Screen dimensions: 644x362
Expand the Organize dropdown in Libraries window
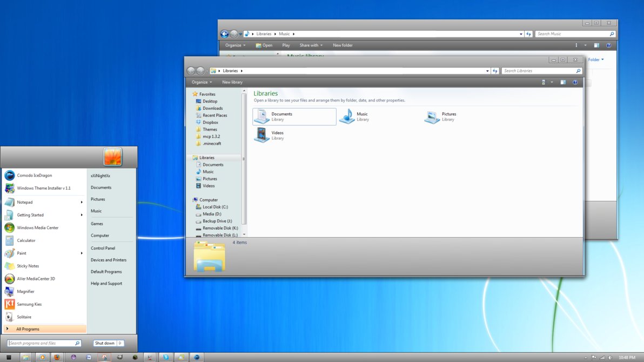pos(202,82)
